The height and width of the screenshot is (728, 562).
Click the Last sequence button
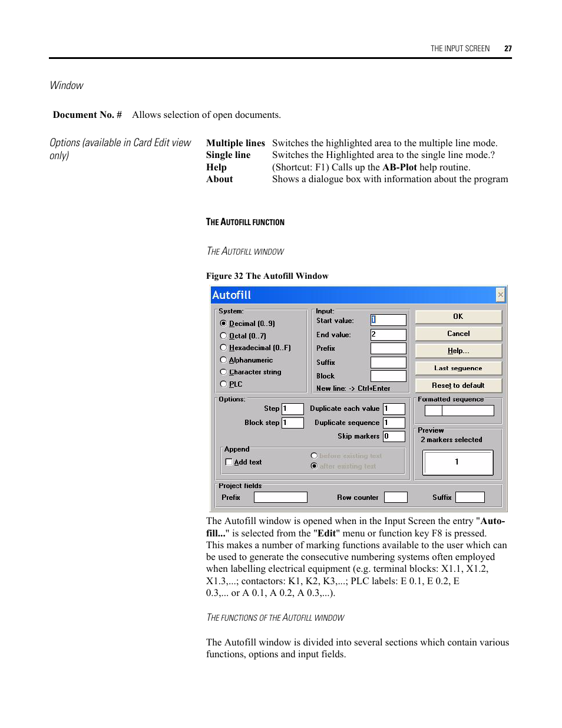[458, 368]
